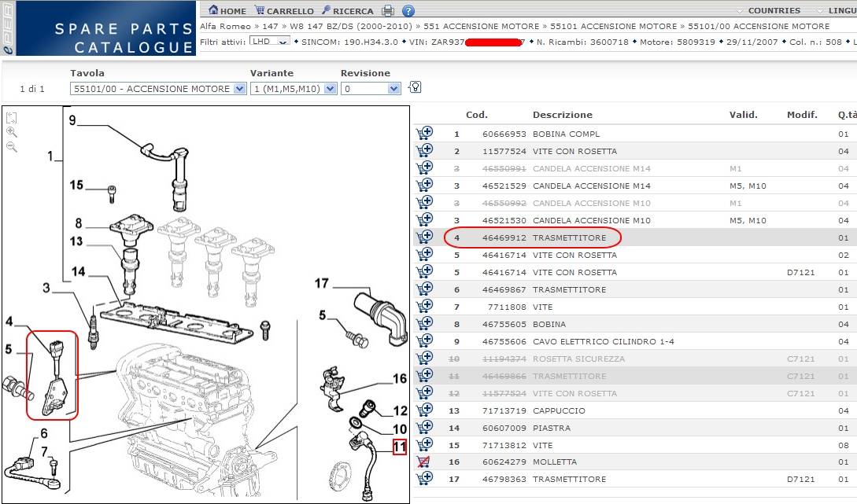This screenshot has height=504, width=857.
Task: Select diagram callout number 11
Action: [x=400, y=447]
